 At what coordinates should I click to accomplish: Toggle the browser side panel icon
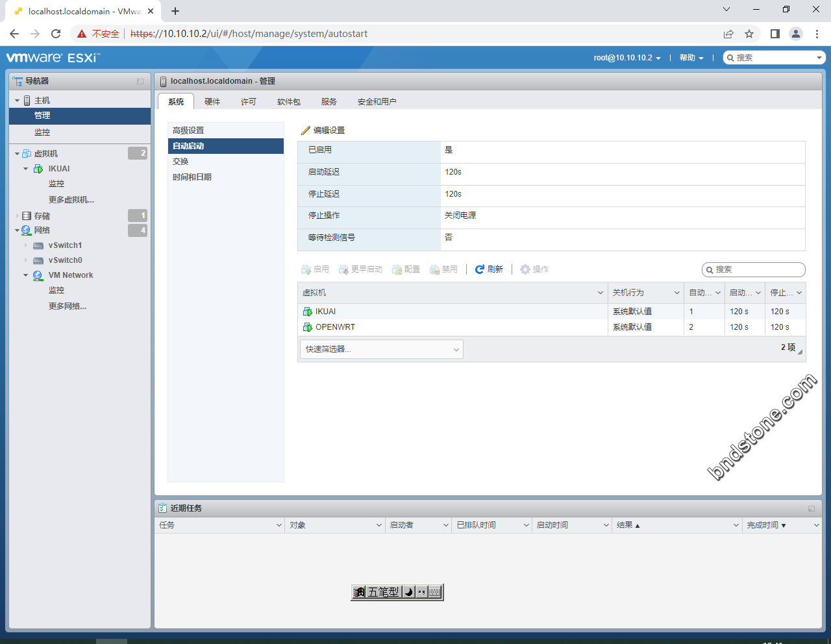775,34
